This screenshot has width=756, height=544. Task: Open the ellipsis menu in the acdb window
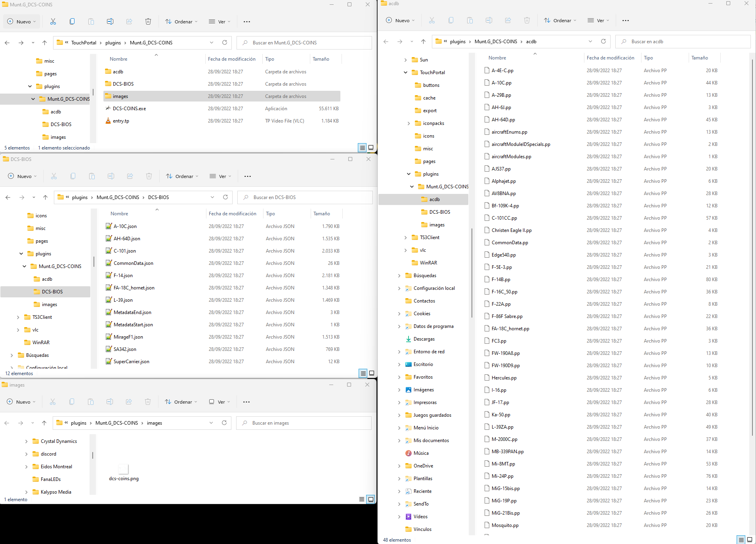(626, 21)
